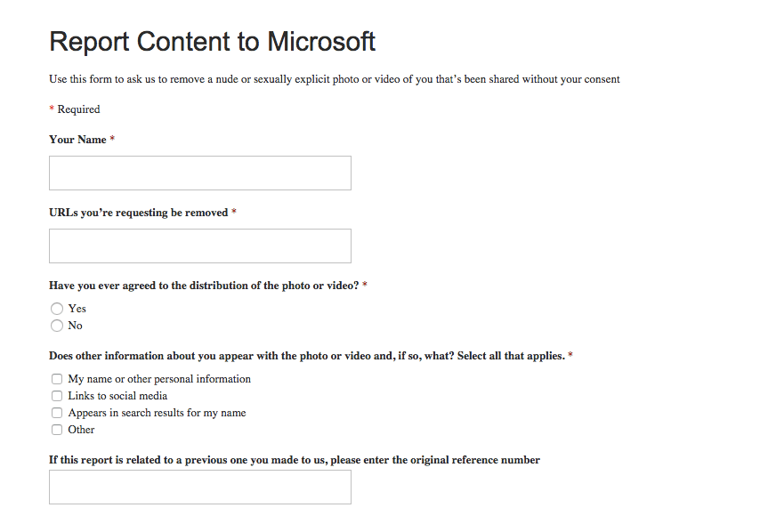Click the red-asterisk 'Required' note
The height and width of the screenshot is (532, 760).
coord(78,109)
